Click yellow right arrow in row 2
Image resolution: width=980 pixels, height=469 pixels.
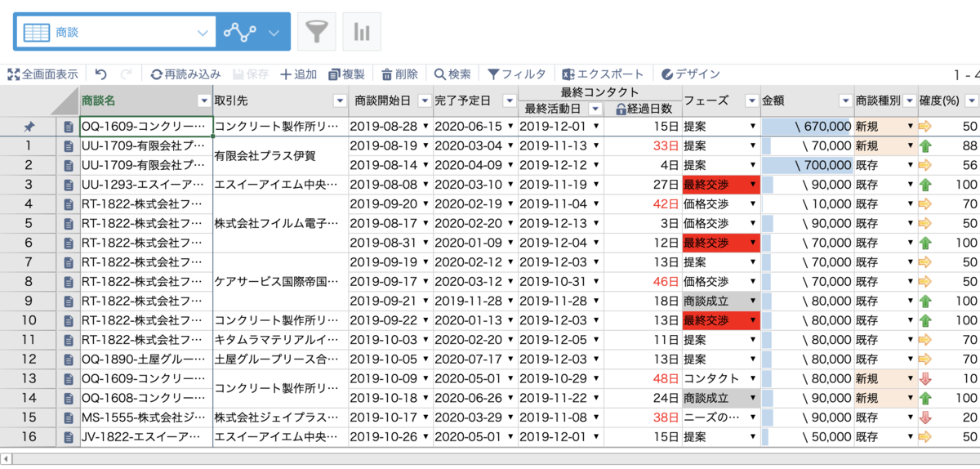pos(925,165)
